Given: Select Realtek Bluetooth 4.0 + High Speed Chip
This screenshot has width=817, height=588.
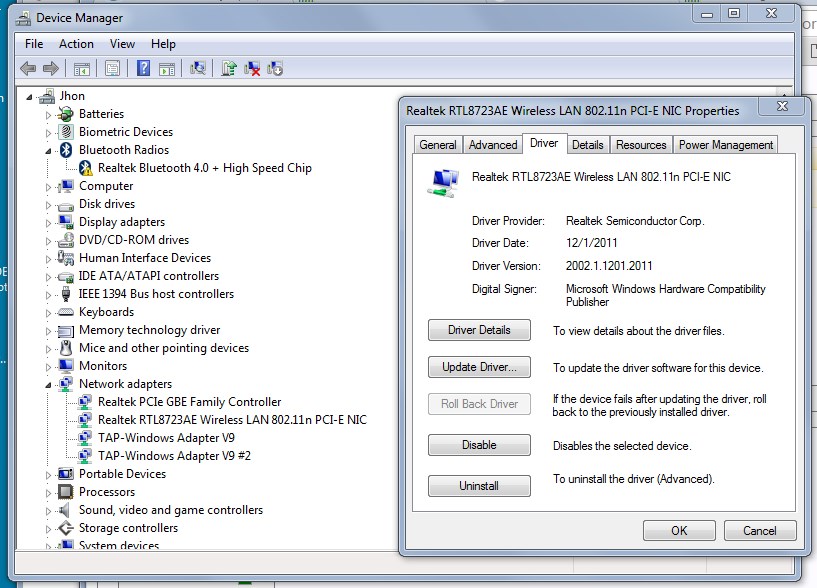Looking at the screenshot, I should (x=205, y=168).
